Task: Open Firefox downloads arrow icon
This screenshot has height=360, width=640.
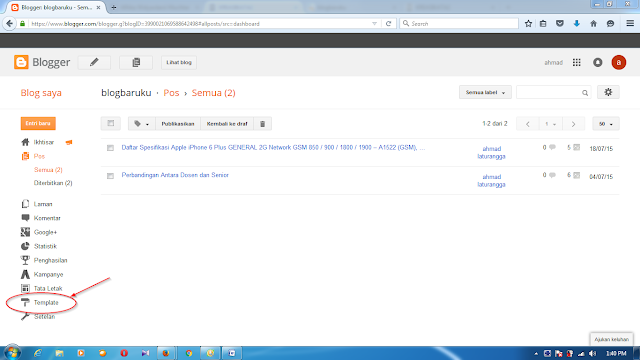Action: [576, 24]
